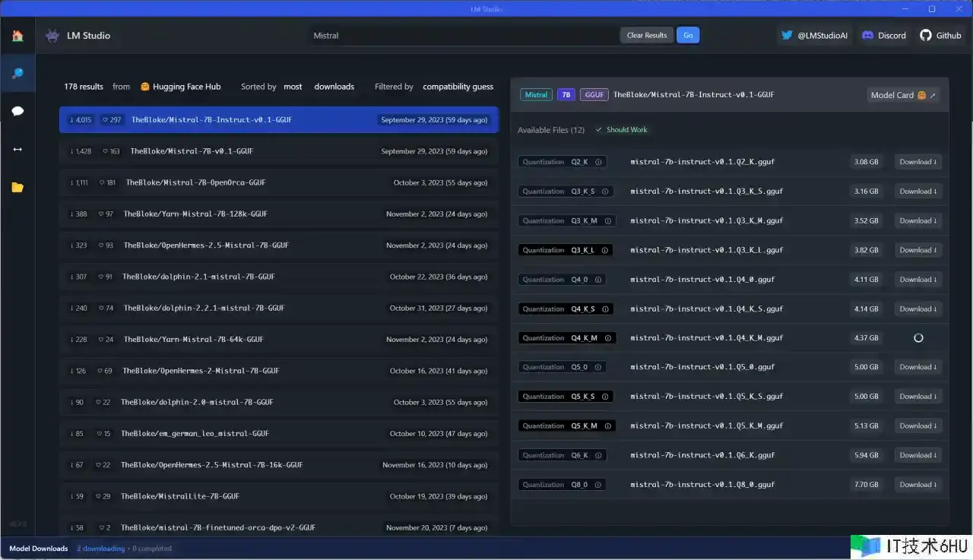
Task: Open the Github link
Action: click(940, 36)
